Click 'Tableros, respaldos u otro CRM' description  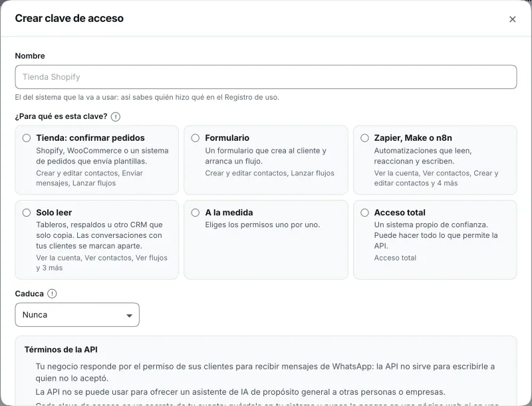point(99,235)
